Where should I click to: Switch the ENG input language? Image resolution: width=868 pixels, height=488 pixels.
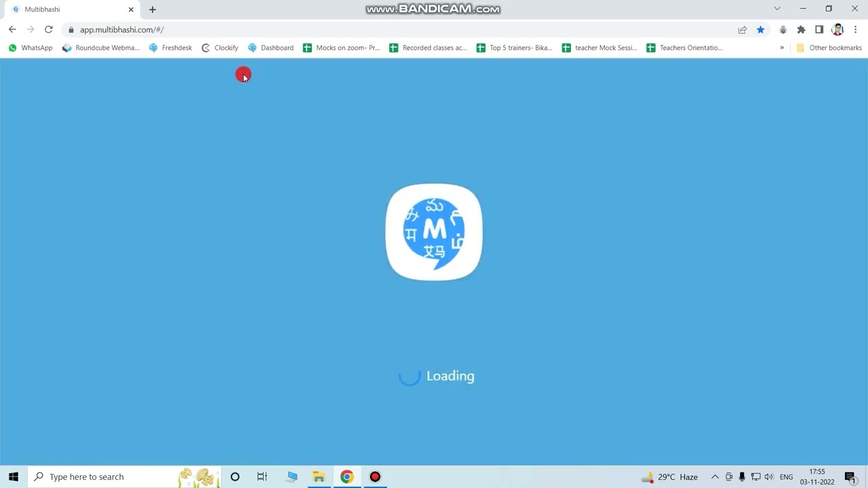(787, 477)
